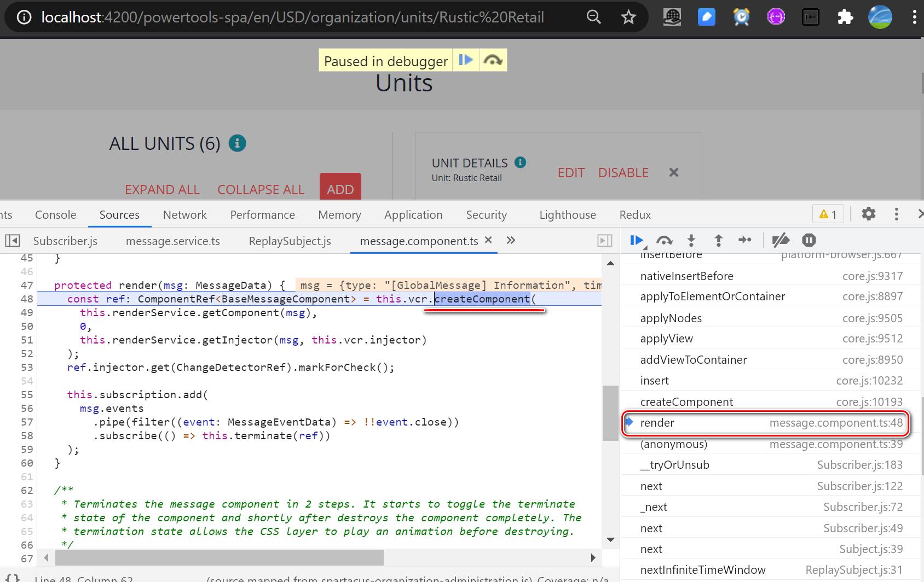This screenshot has height=582, width=924.
Task: Click the red ADD button
Action: pos(340,187)
